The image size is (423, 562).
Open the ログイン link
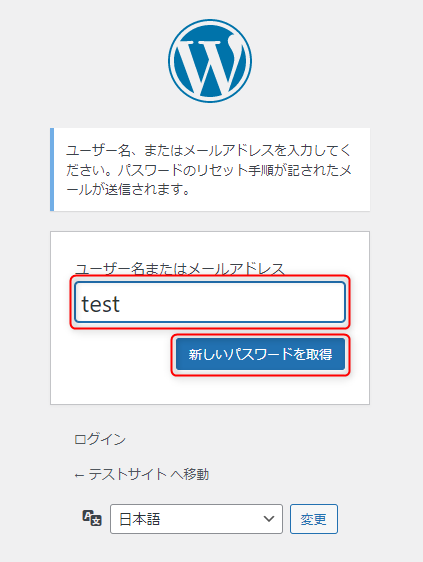click(100, 439)
